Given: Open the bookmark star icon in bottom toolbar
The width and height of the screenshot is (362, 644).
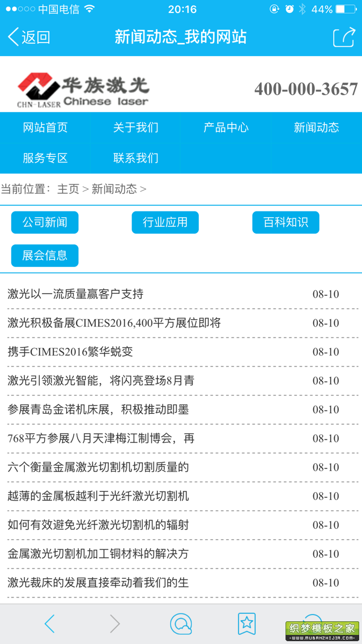Looking at the screenshot, I should 246,624.
